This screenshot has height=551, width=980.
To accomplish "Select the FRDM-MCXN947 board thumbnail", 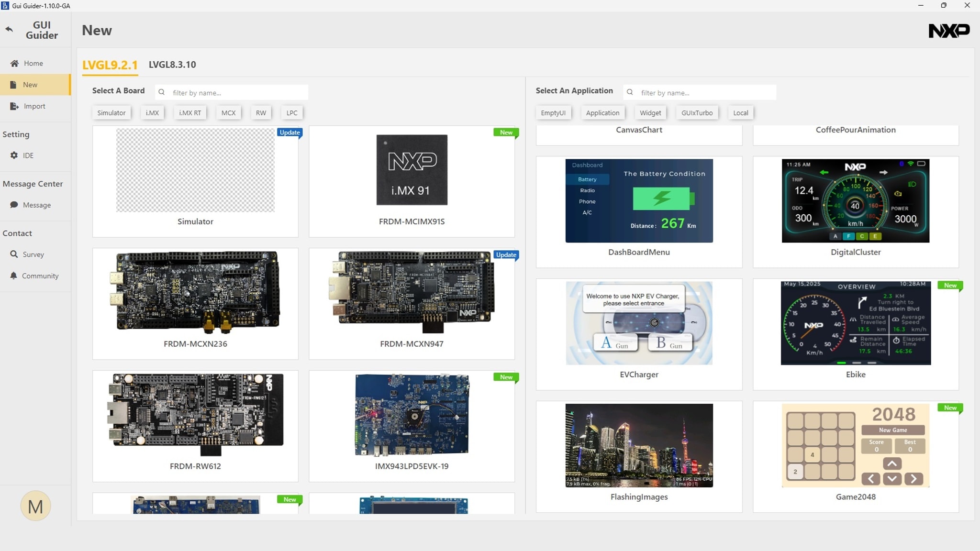I will (412, 292).
